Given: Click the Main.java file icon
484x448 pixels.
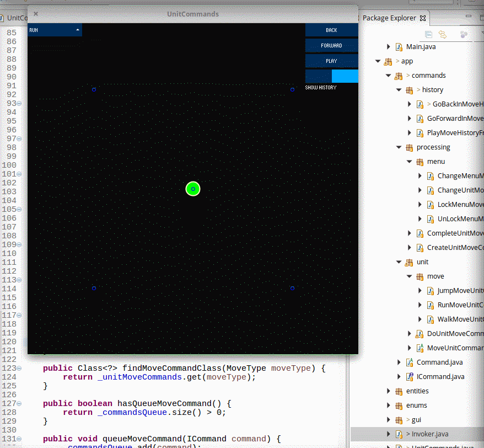Looking at the screenshot, I should pos(399,47).
